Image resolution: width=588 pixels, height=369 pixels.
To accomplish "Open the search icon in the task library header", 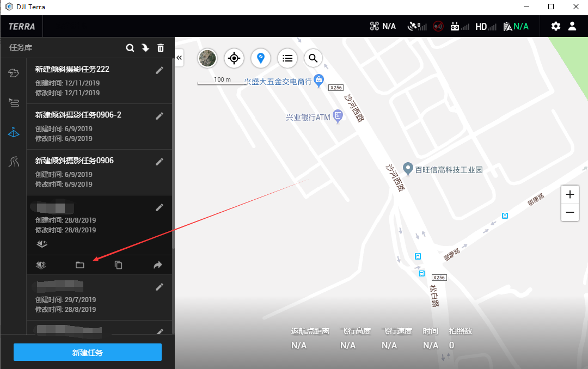I will [130, 48].
